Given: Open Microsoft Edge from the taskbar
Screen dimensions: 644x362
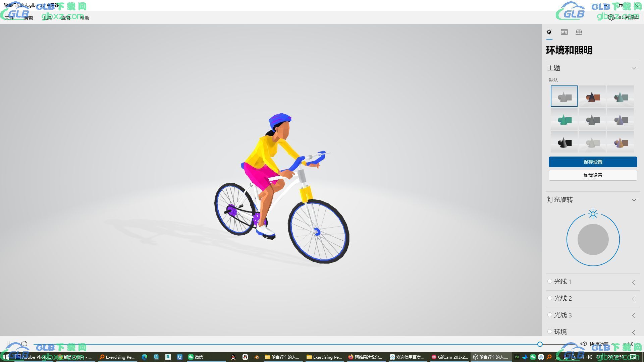Looking at the screenshot, I should (145, 357).
